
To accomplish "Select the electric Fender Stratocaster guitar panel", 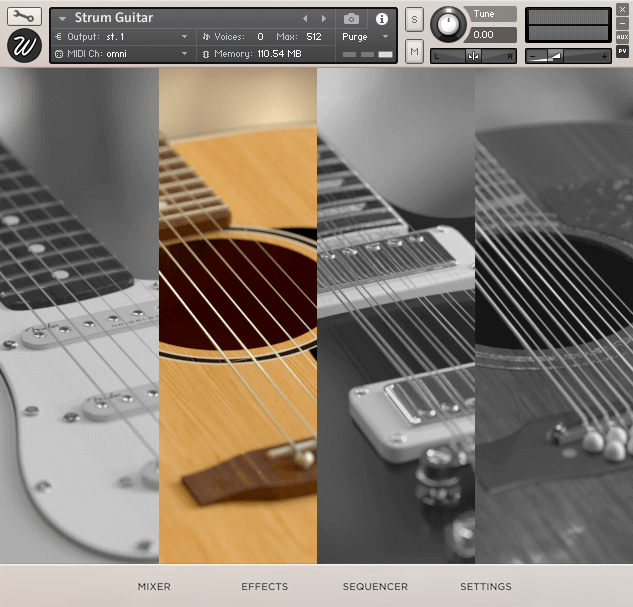I will tap(80, 315).
